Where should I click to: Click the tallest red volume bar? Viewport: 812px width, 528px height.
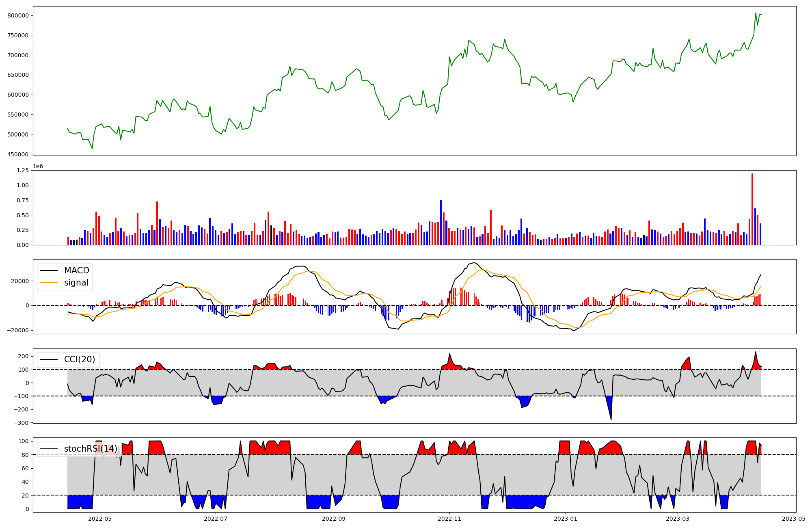coord(752,209)
